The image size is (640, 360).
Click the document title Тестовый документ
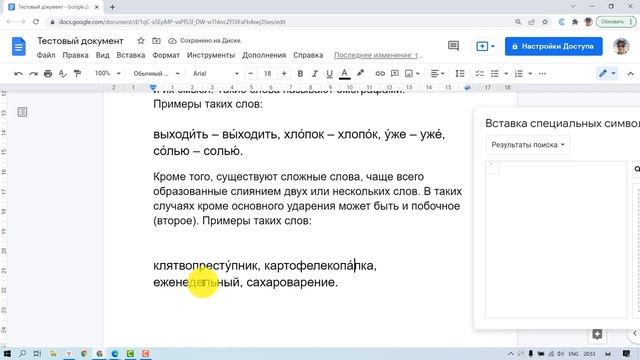tap(80, 41)
